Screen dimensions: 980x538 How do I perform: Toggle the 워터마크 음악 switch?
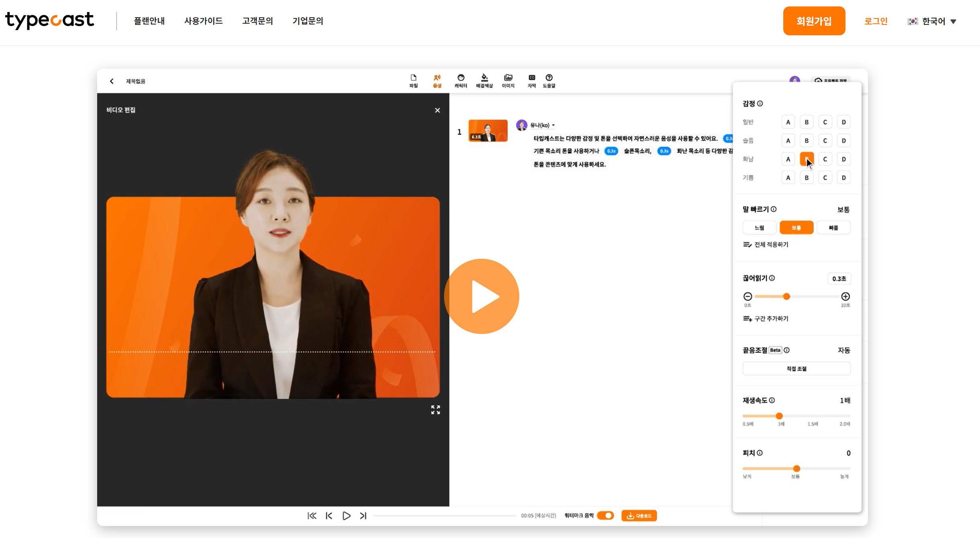point(605,516)
